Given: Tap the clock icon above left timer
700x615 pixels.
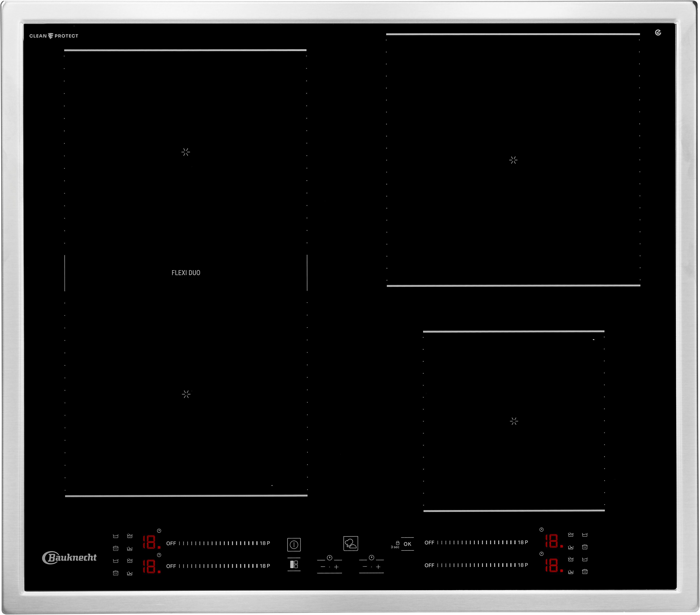Looking at the screenshot, I should pos(329,558).
